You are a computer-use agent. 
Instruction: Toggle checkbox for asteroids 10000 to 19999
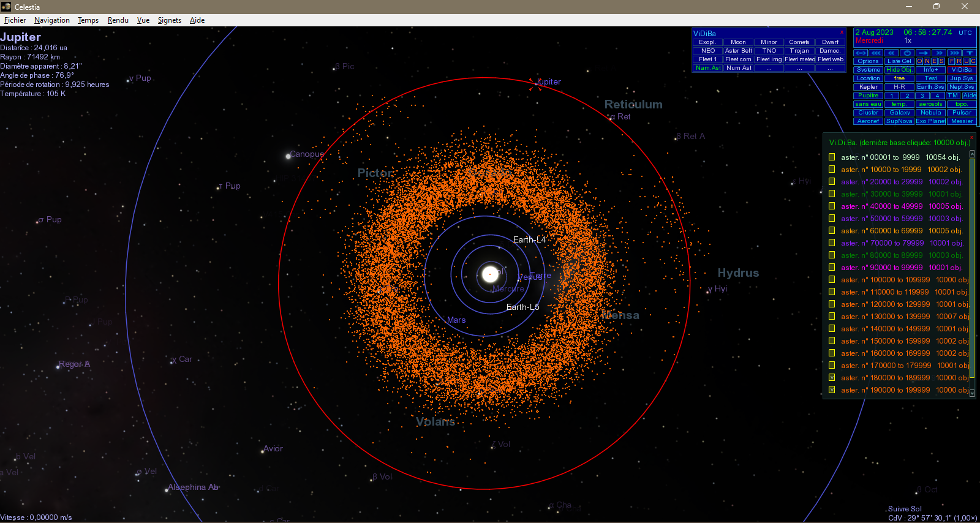tap(832, 169)
